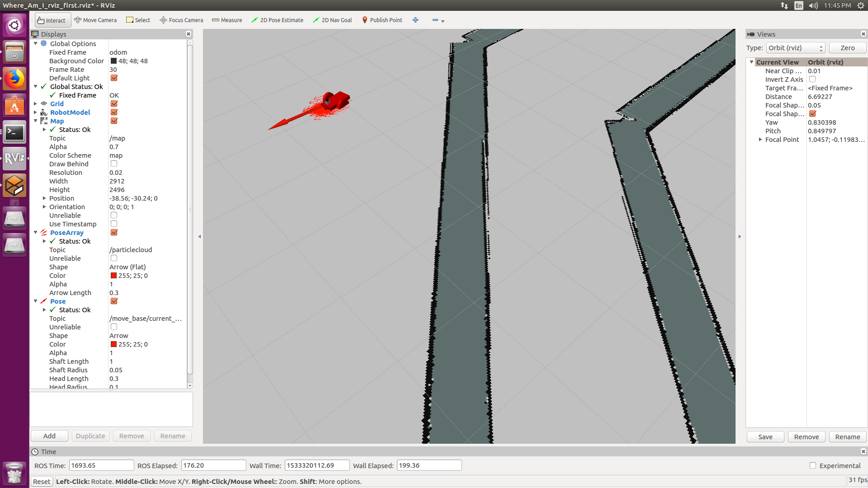Select the Move Camera tool

pyautogui.click(x=95, y=20)
